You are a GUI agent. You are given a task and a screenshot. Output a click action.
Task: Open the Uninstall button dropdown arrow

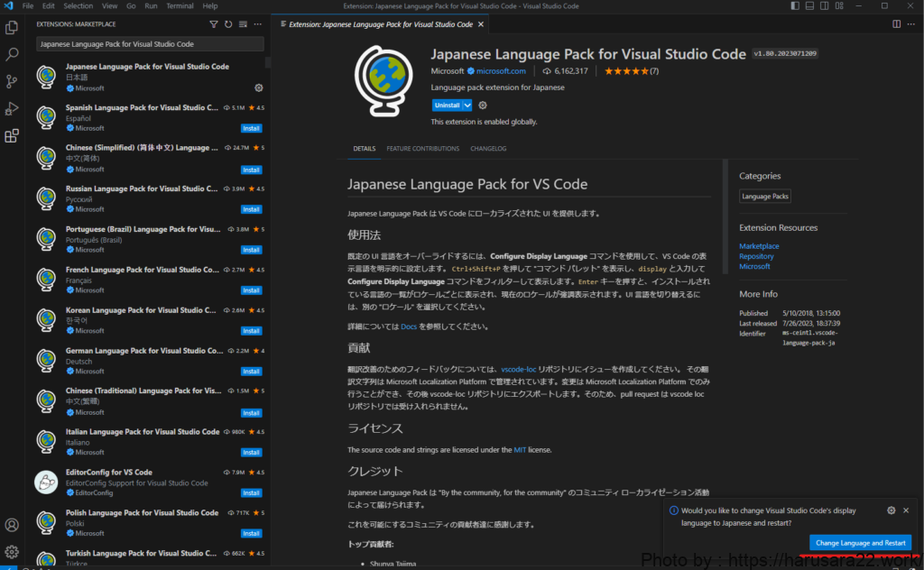pos(467,106)
